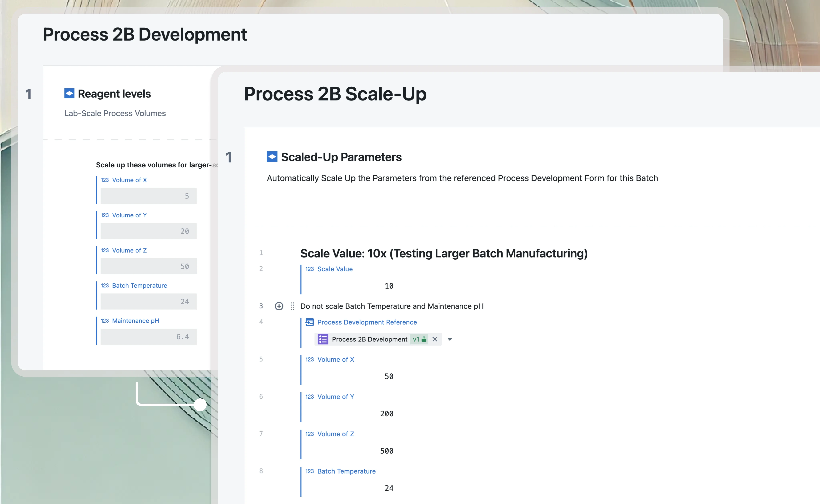Click the green lock icon beside v1

pos(424,339)
